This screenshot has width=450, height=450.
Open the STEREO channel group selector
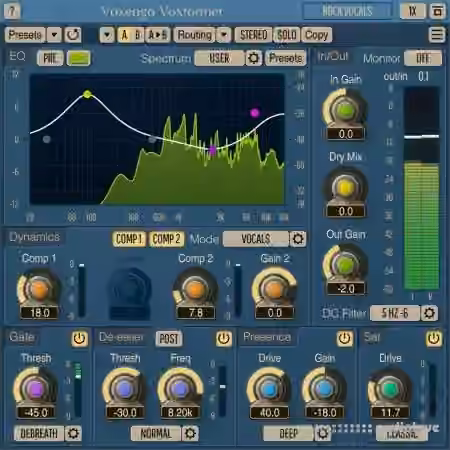pyautogui.click(x=253, y=35)
